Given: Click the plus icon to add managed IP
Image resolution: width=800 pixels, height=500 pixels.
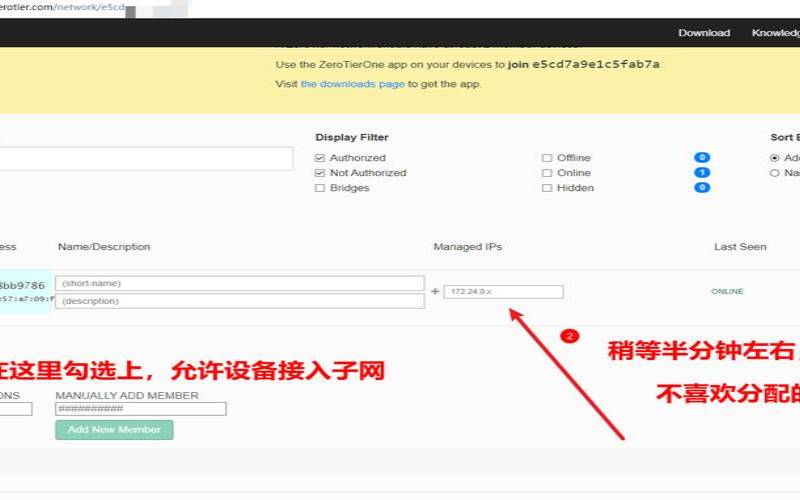Looking at the screenshot, I should 435,291.
